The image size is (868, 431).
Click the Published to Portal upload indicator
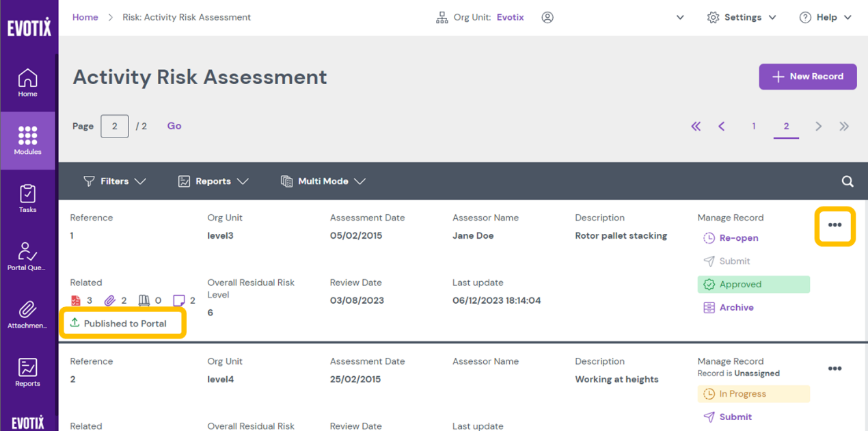(123, 323)
